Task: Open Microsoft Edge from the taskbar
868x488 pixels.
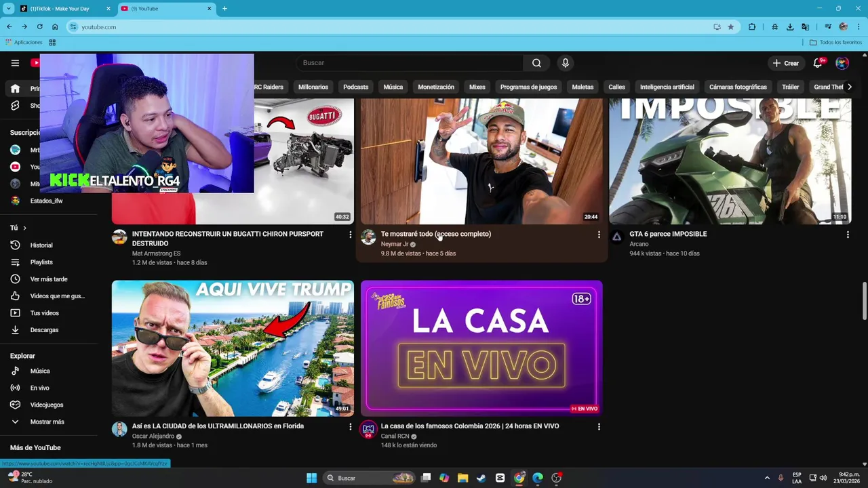Action: (x=538, y=478)
